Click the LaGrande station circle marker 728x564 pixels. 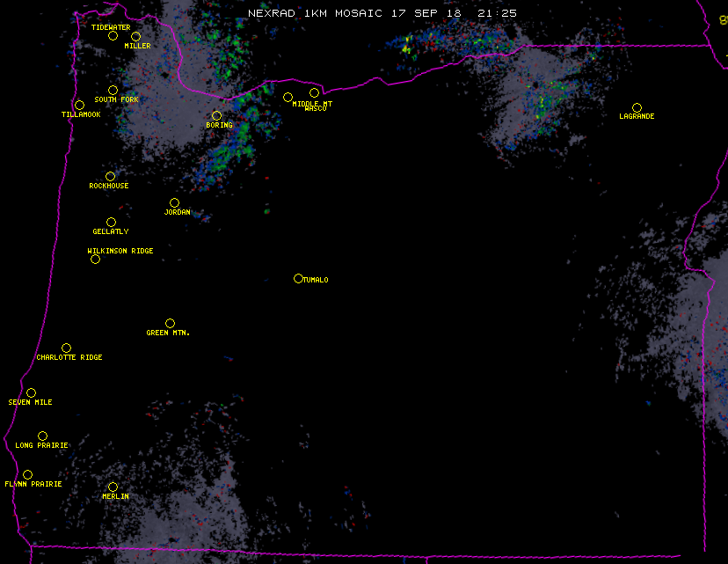click(x=637, y=108)
